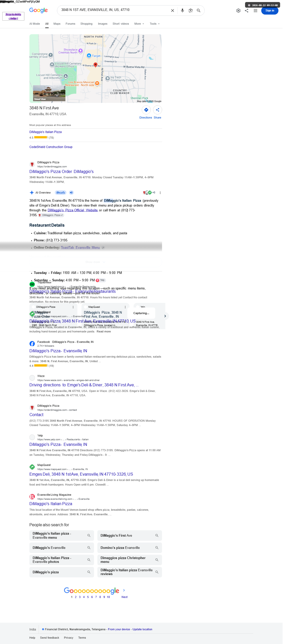Click search icon beside DiMaggio's Evansville suggestion
Viewport: 286px width, 644px height.
(x=89, y=548)
